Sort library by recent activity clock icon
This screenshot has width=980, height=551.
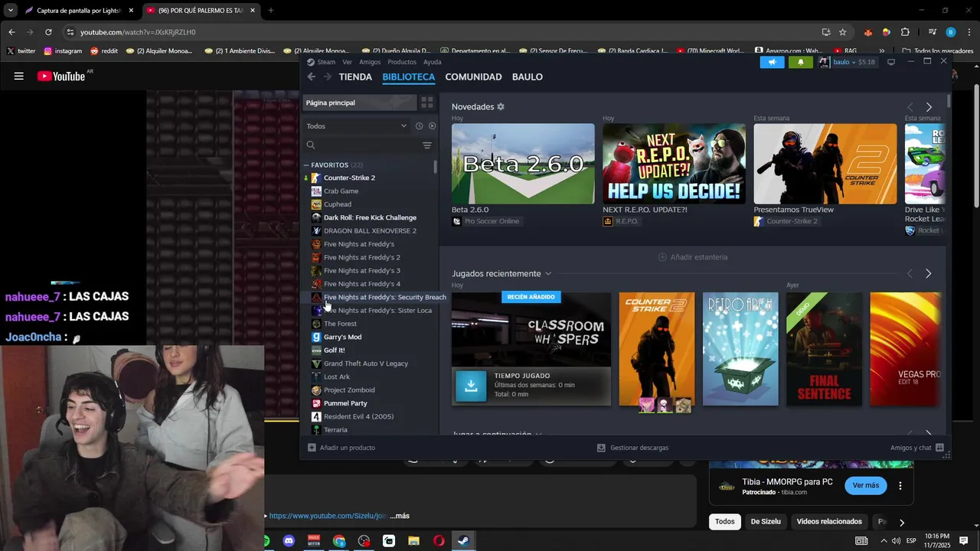419,126
